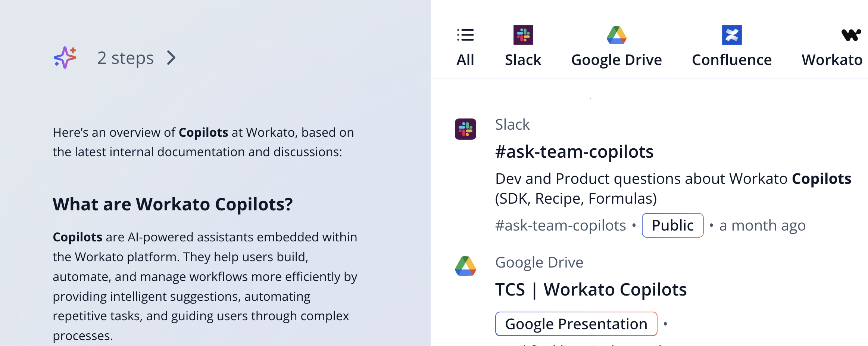Expand the 2 steps chevron
The image size is (868, 346).
tap(171, 58)
